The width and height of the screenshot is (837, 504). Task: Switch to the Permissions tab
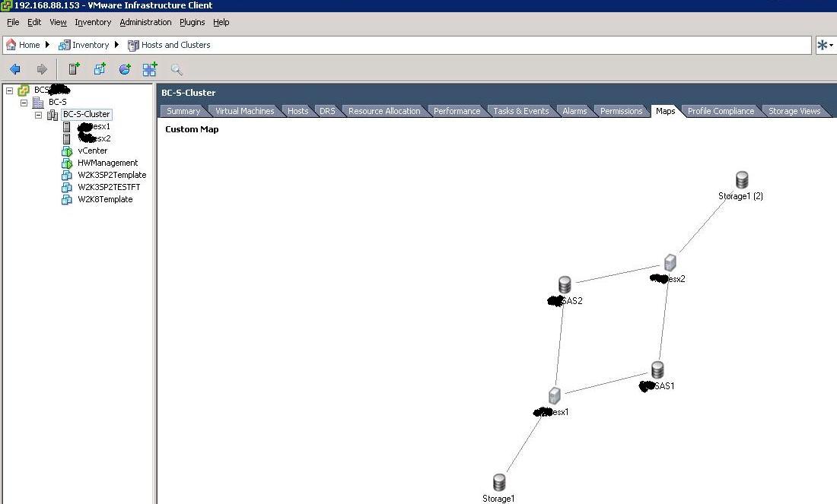click(622, 111)
